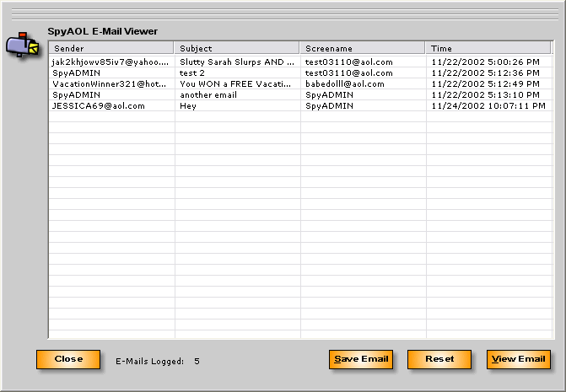This screenshot has height=392, width=566.
Task: Click the 11/22/2002 5:00:26 PM timestamp
Action: pyautogui.click(x=485, y=62)
